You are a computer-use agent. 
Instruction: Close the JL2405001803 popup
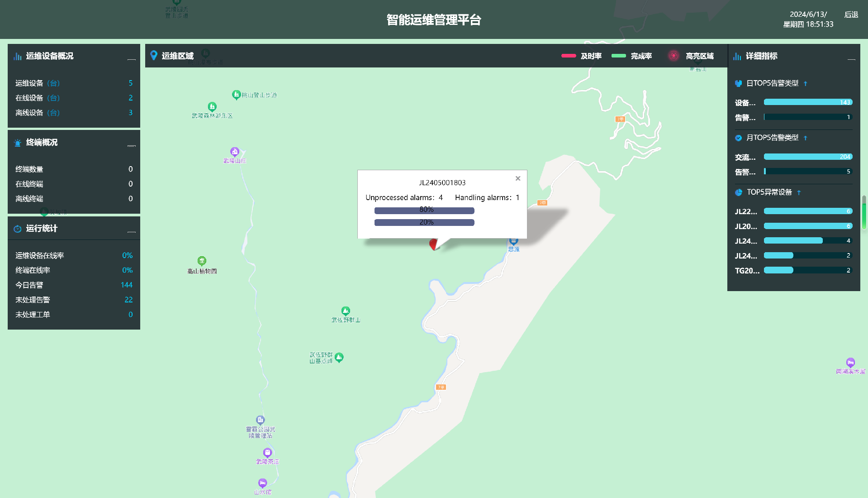click(x=518, y=178)
